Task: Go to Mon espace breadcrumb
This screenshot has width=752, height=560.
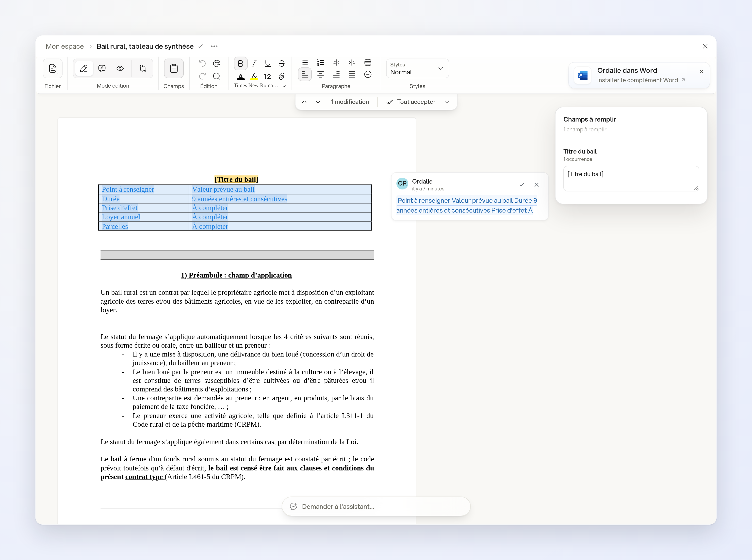Action: point(65,47)
